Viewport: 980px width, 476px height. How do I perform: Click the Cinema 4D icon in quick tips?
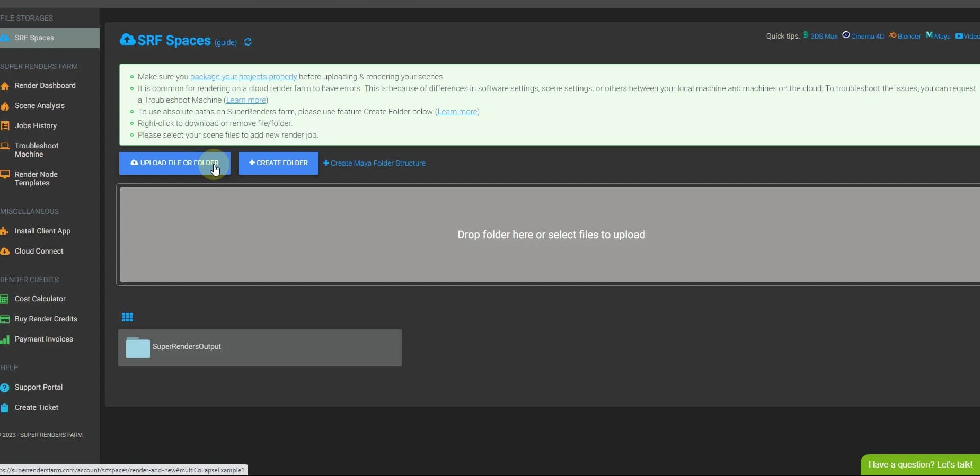(846, 35)
